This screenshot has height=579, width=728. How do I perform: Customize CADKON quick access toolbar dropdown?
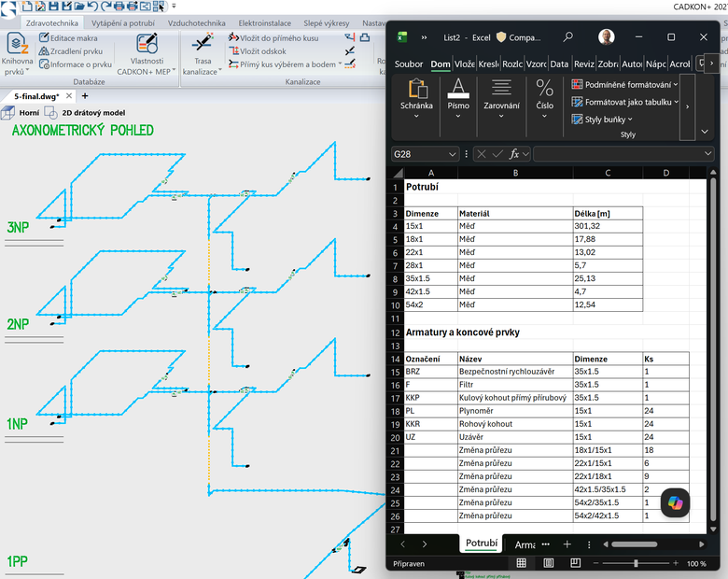[174, 6]
